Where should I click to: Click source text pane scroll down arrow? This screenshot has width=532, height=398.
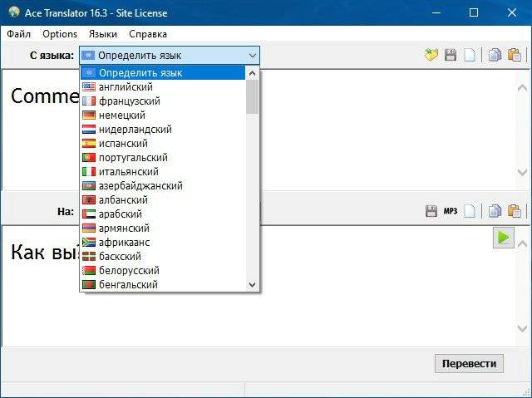(522, 172)
